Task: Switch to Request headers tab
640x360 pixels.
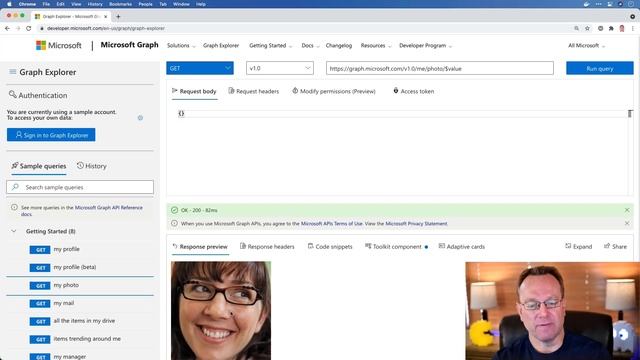Action: tap(253, 91)
